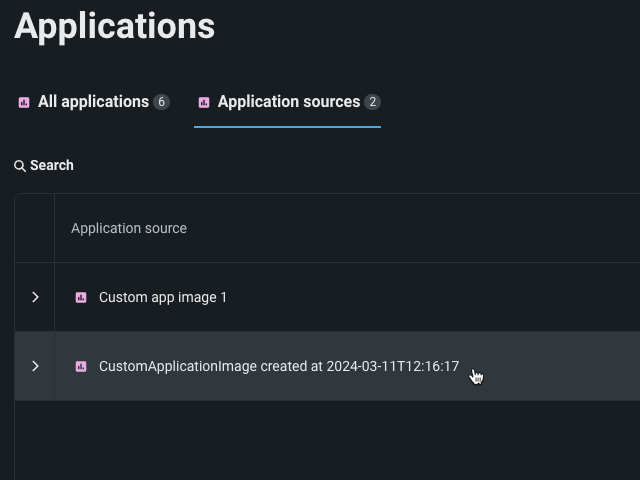Select the Application sources tab label
640x480 pixels.
pyautogui.click(x=288, y=102)
